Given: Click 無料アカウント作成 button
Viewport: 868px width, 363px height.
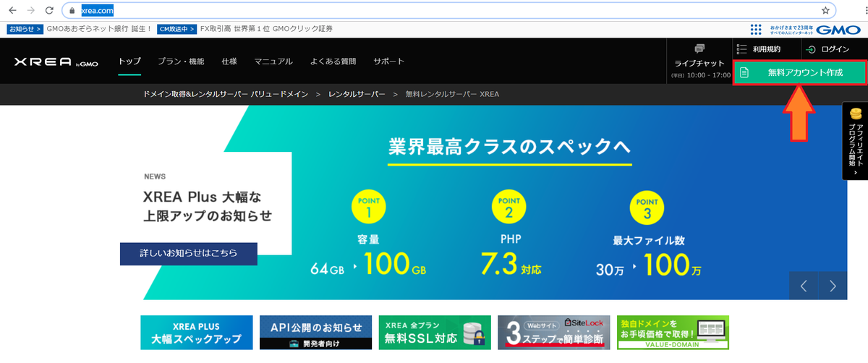Looking at the screenshot, I should (799, 72).
